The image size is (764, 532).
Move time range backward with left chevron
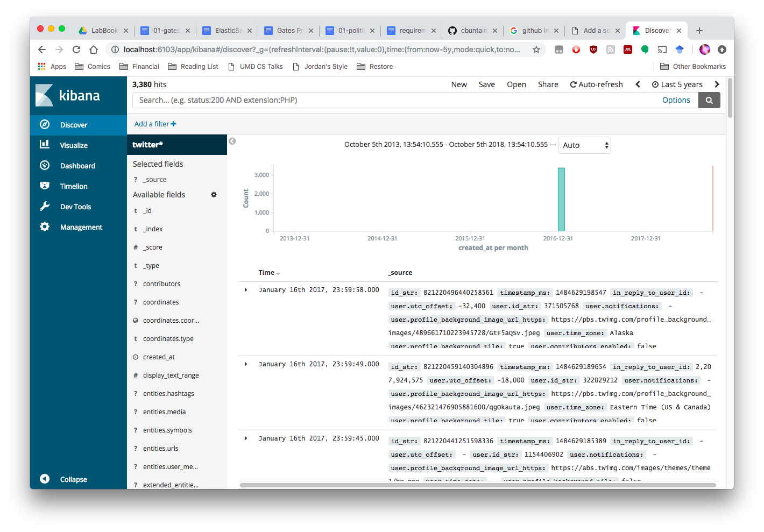point(638,84)
